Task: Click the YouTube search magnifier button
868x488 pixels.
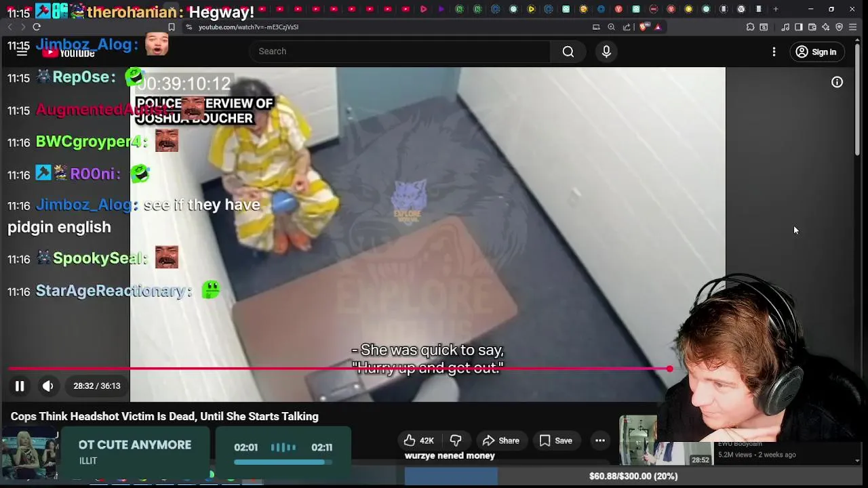Action: pos(568,52)
